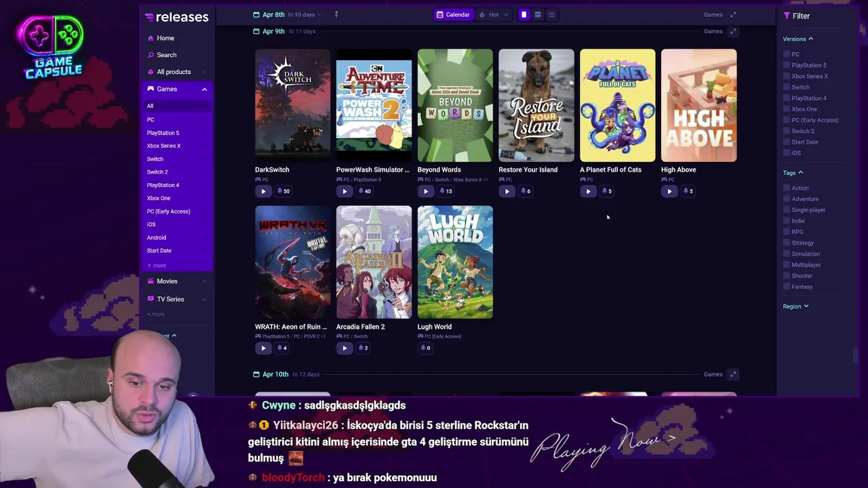Viewport: 868px width, 488px height.
Task: Enable the RPG tag filter
Action: [x=787, y=232]
